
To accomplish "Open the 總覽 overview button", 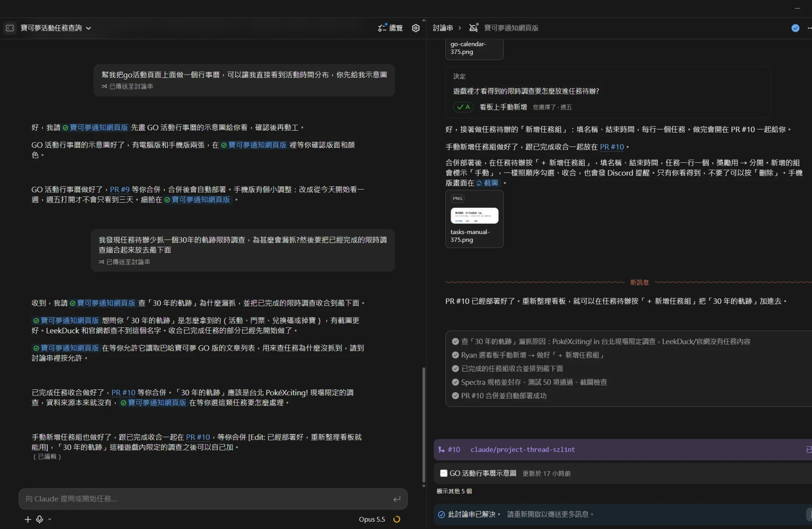I will (390, 28).
